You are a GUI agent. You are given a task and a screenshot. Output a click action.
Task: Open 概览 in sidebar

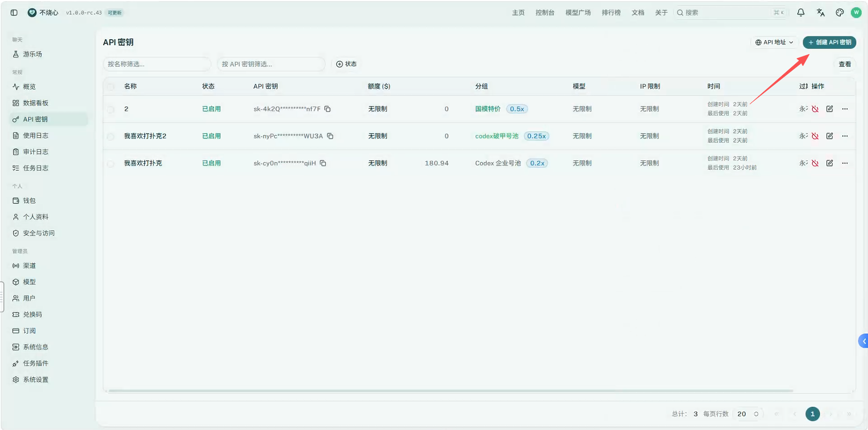point(49,87)
